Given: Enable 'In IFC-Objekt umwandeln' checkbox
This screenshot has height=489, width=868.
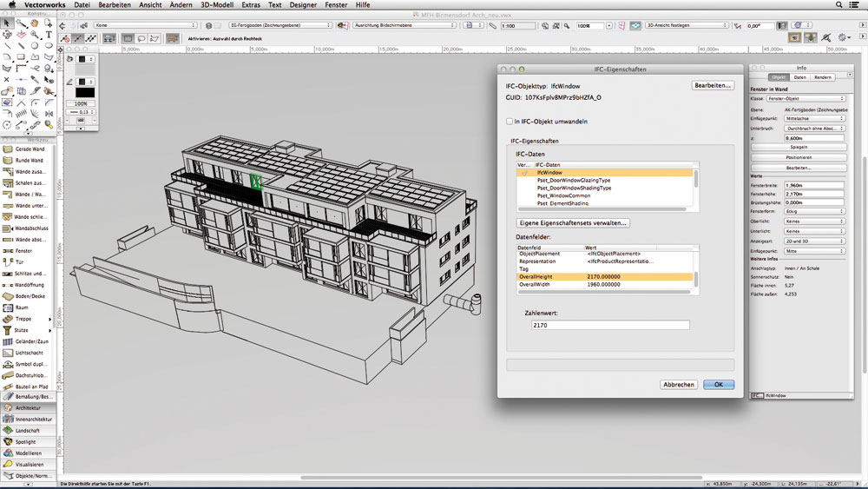Looking at the screenshot, I should click(x=510, y=122).
